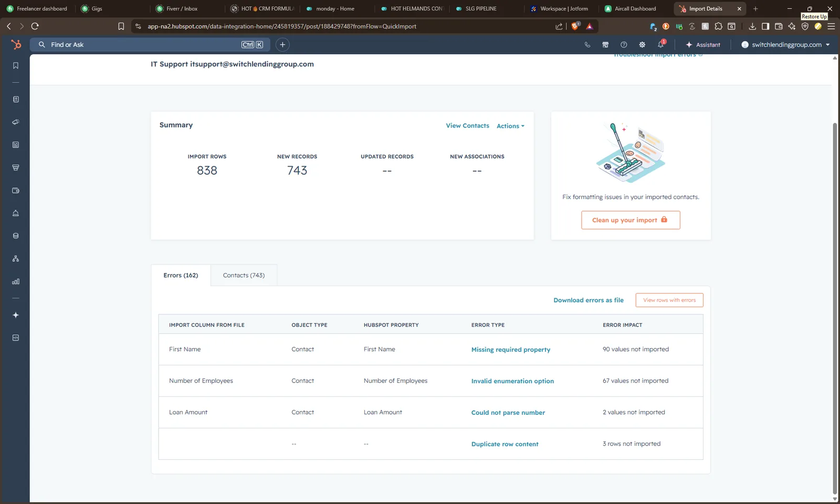This screenshot has height=504, width=840.
Task: Open calling phone icon in HubSpot header
Action: tap(587, 45)
